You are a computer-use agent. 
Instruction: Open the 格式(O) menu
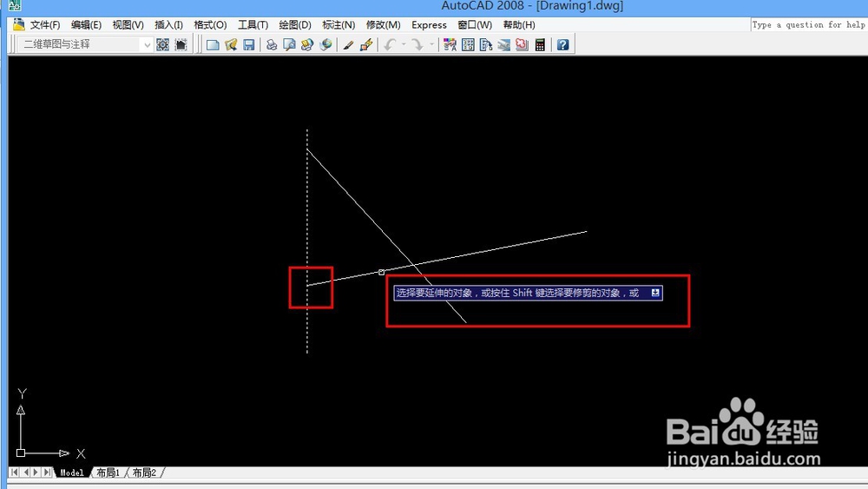[210, 25]
